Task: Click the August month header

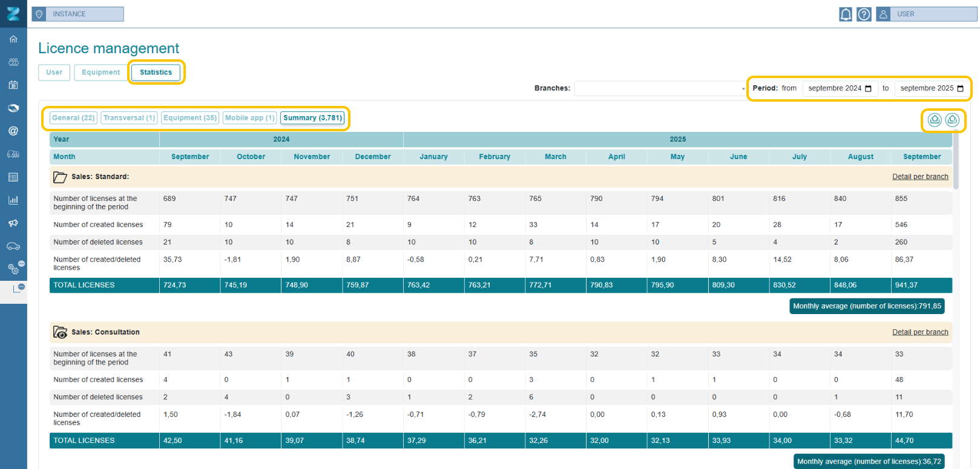Action: coord(861,157)
